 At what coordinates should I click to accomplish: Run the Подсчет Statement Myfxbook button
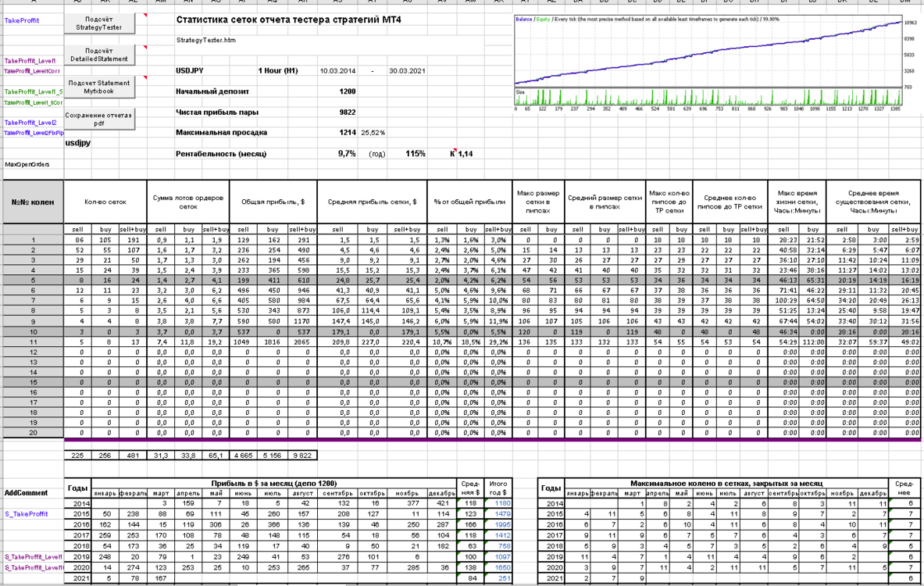(99, 88)
